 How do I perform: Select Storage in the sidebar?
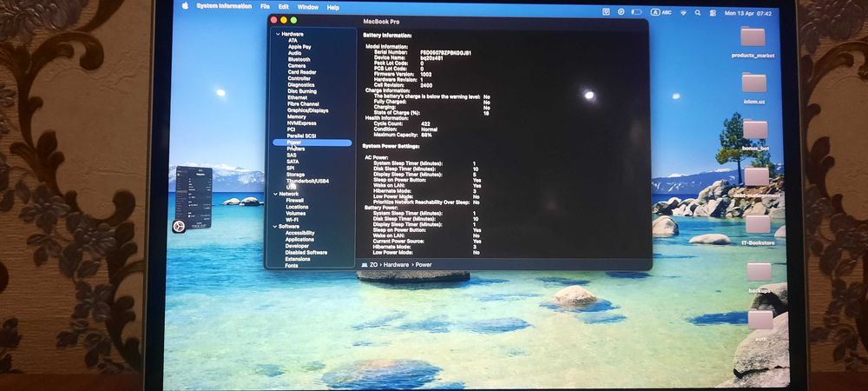(x=295, y=175)
